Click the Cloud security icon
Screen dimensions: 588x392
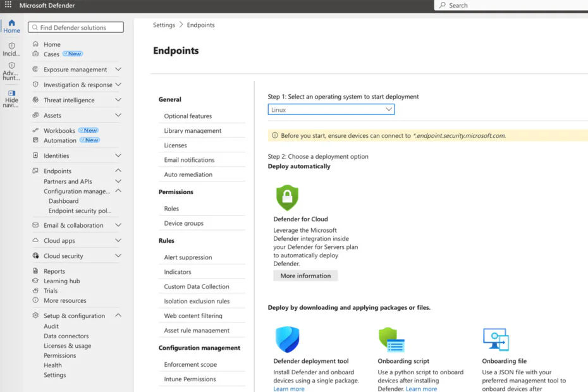[x=35, y=255]
